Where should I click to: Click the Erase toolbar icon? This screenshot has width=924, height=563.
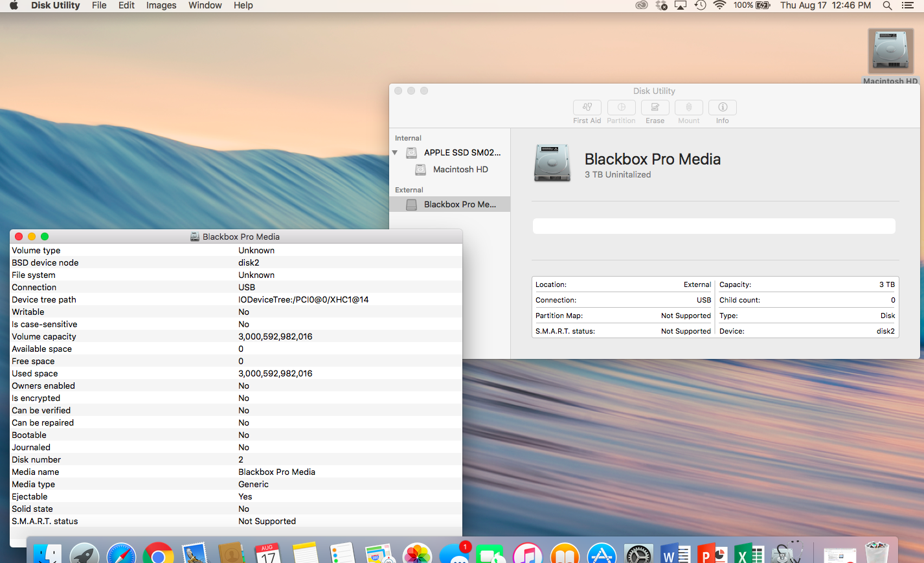coord(655,108)
